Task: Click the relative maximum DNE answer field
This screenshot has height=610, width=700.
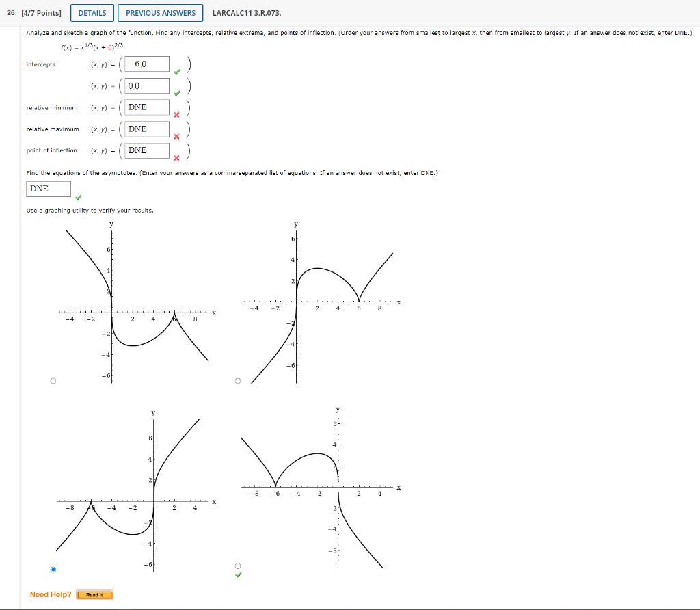Action: (146, 128)
